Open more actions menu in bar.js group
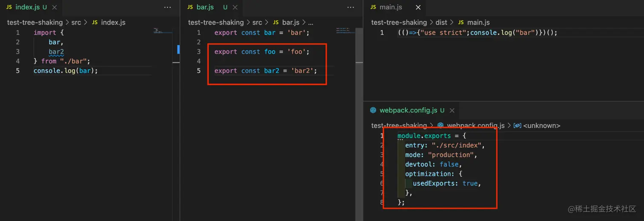The width and height of the screenshot is (644, 221). 351,7
